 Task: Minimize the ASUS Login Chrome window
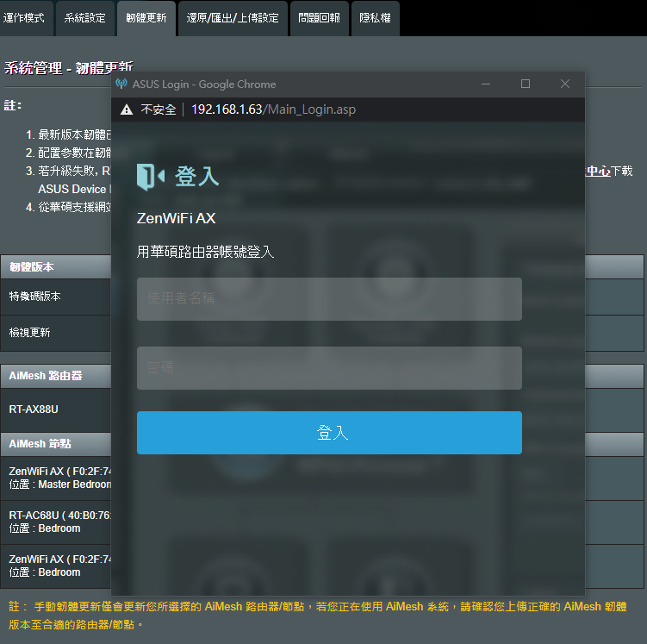click(487, 84)
